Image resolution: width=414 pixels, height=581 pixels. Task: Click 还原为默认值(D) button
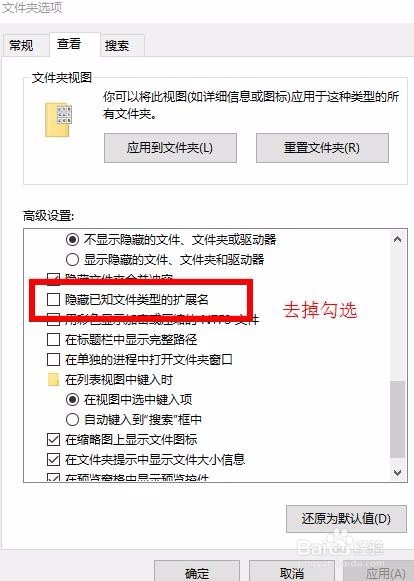(346, 518)
